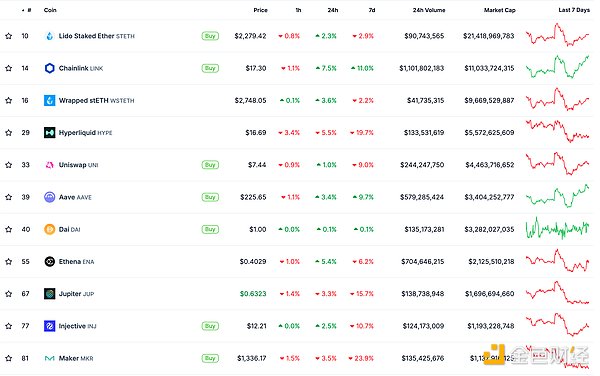The width and height of the screenshot is (600, 376).
Task: Click the Uniswap unicorn icon
Action: pos(49,165)
